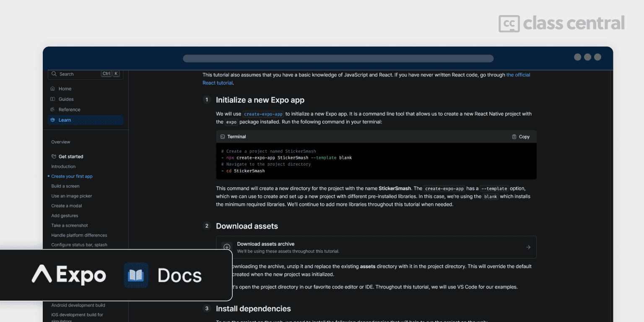
Task: Click the npx create-expo-app command line
Action: pyautogui.click(x=287, y=158)
